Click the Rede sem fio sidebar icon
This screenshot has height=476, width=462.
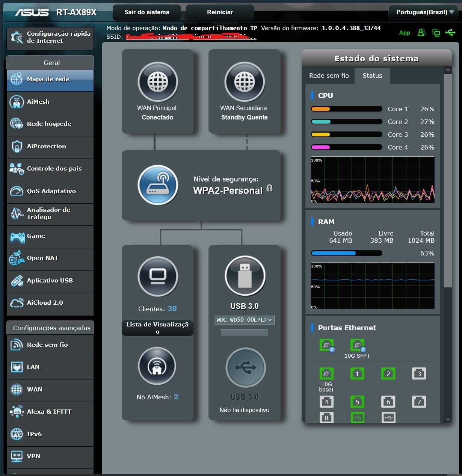tap(17, 345)
